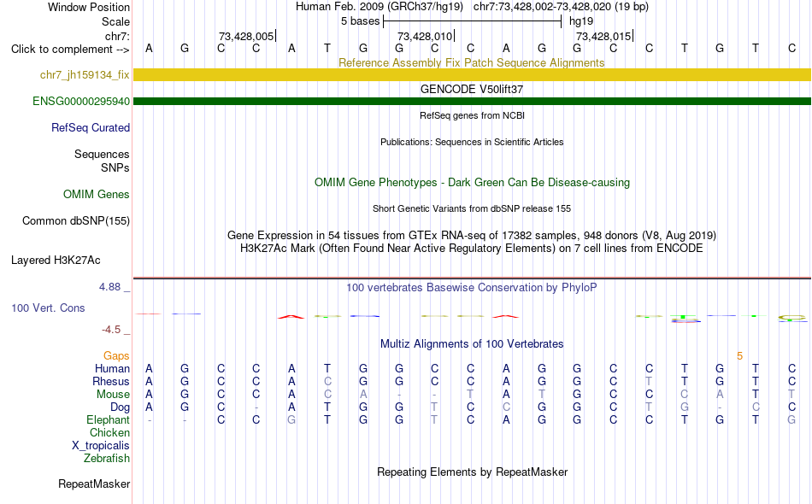Screen dimensions: 812x504
Task: Click the yellow chr7_jh159134_fix alignment bar
Action: [x=472, y=74]
